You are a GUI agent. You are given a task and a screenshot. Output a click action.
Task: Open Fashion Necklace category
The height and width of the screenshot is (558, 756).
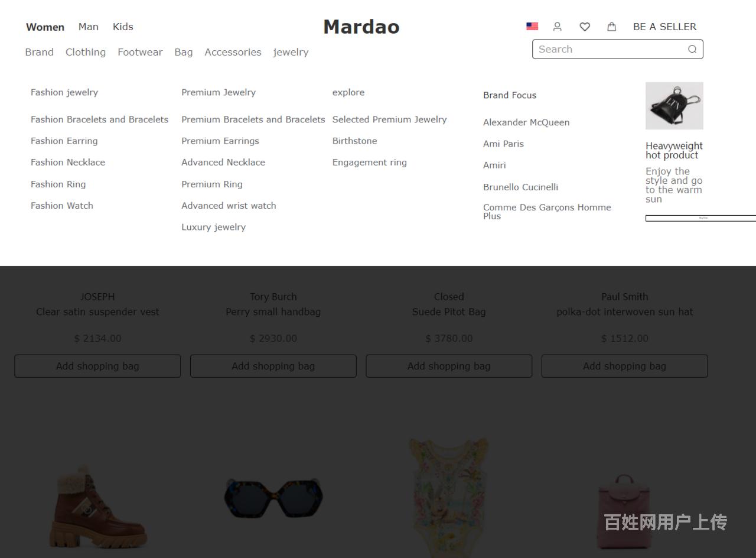pyautogui.click(x=68, y=162)
